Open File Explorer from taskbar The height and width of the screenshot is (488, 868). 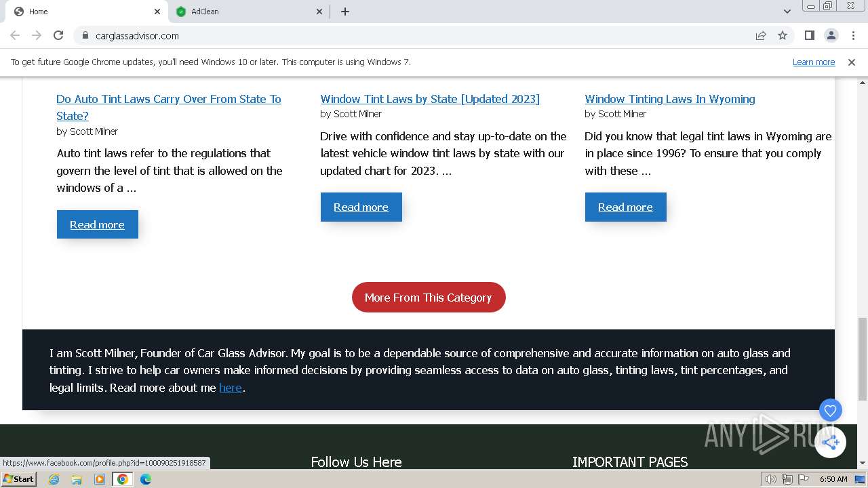click(x=77, y=479)
